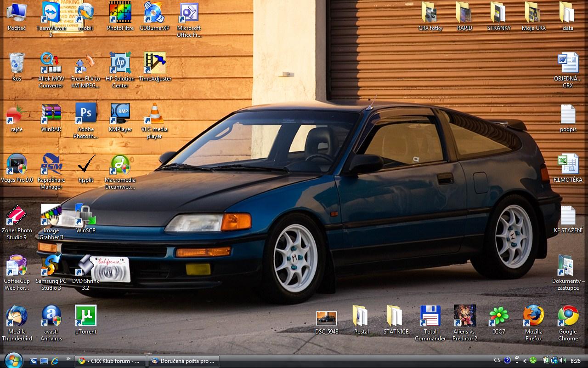The height and width of the screenshot is (368, 588).
Task: Expand the quick launch overflow chevron
Action: [x=68, y=359]
